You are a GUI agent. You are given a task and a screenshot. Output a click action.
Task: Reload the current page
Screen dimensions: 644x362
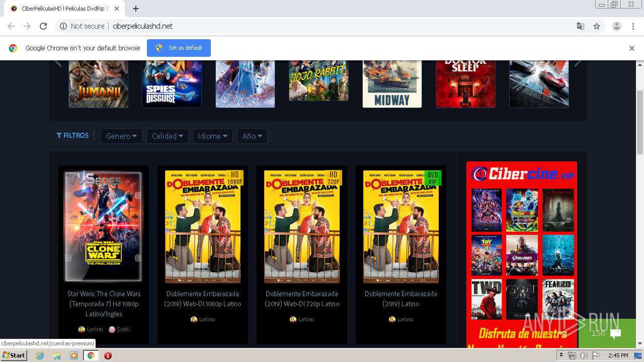pos(43,26)
